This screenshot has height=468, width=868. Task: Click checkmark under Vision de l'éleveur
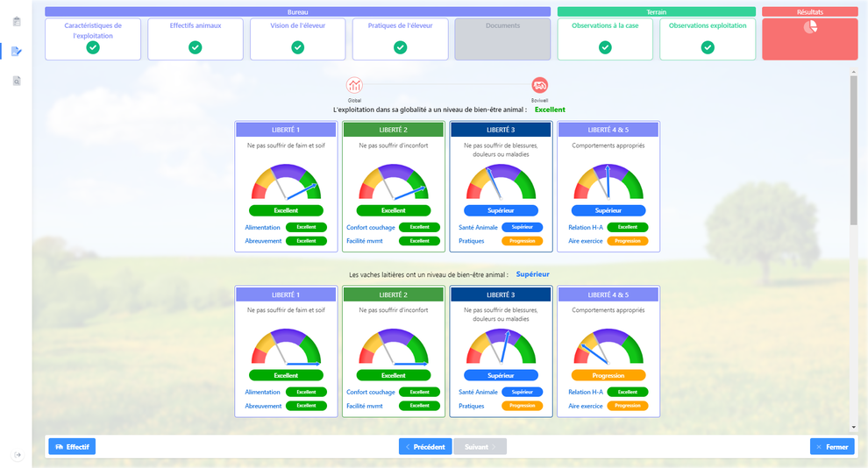pos(298,47)
